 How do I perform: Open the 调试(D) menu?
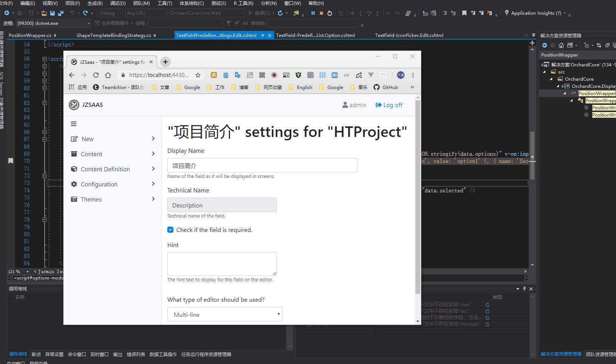click(118, 3)
